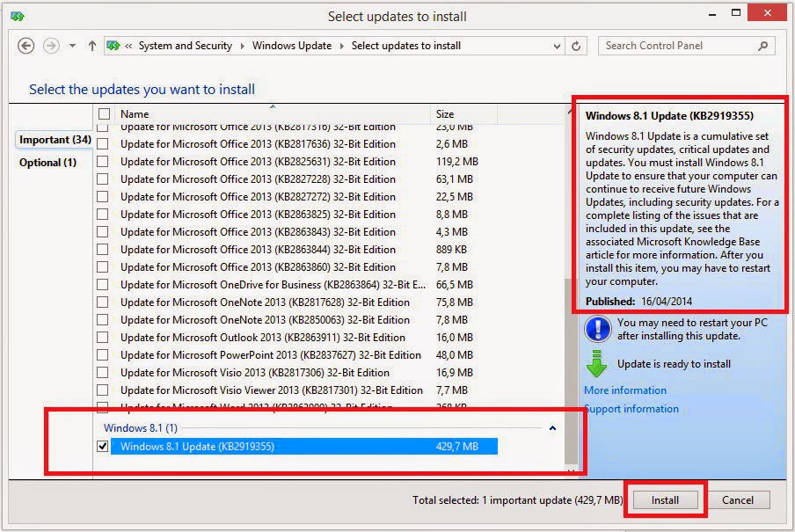The width and height of the screenshot is (795, 532).
Task: Check OneDrive for Business KB2863864 update
Action: click(102, 285)
